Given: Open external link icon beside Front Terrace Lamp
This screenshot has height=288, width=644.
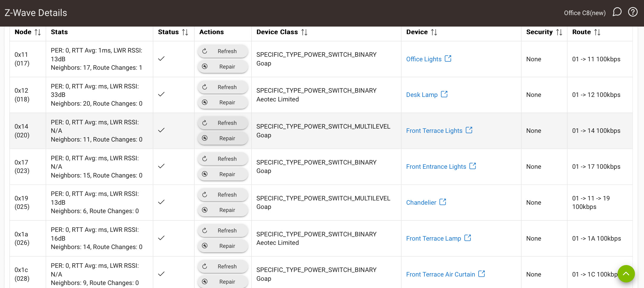Looking at the screenshot, I should coord(468,238).
